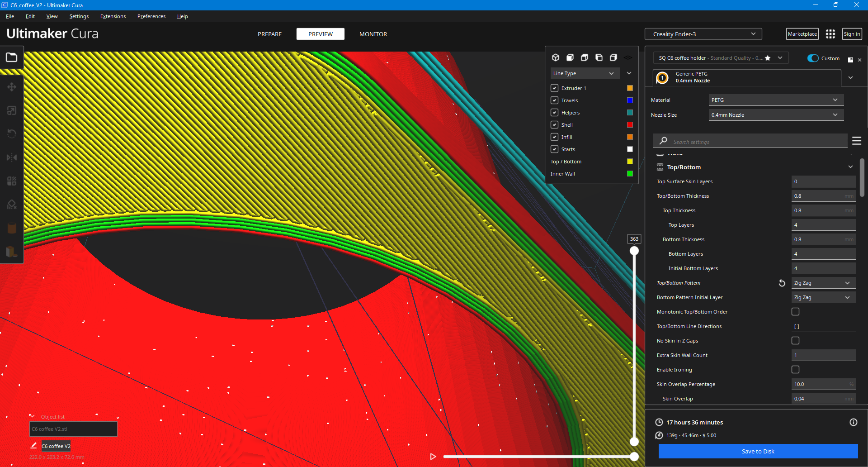Switch to the PREPARE stage
This screenshot has width=868, height=467.
[x=270, y=34]
